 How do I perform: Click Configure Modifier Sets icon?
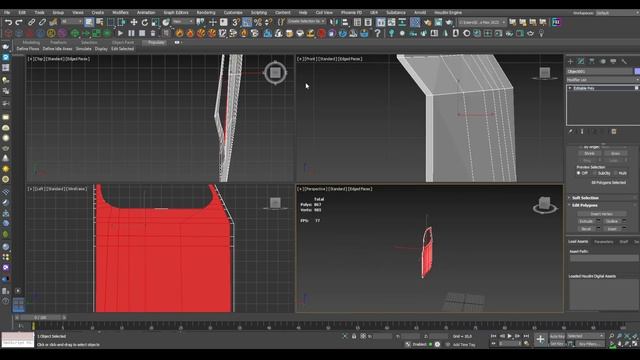pyautogui.click(x=613, y=131)
